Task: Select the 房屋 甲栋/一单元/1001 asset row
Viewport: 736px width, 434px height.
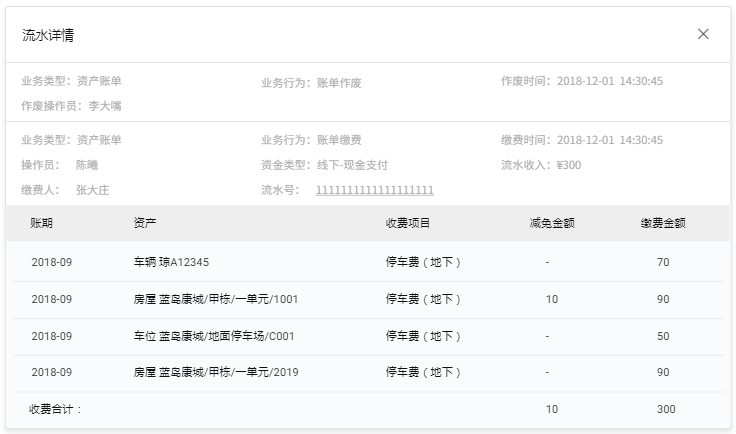Action: pyautogui.click(x=215, y=299)
